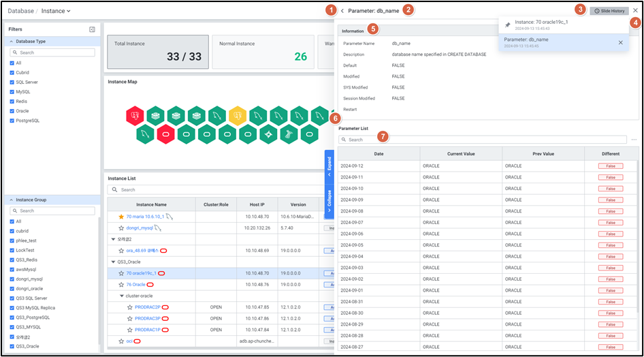Collapse the cluster-oracle tree node
This screenshot has width=644, height=357.
(121, 296)
